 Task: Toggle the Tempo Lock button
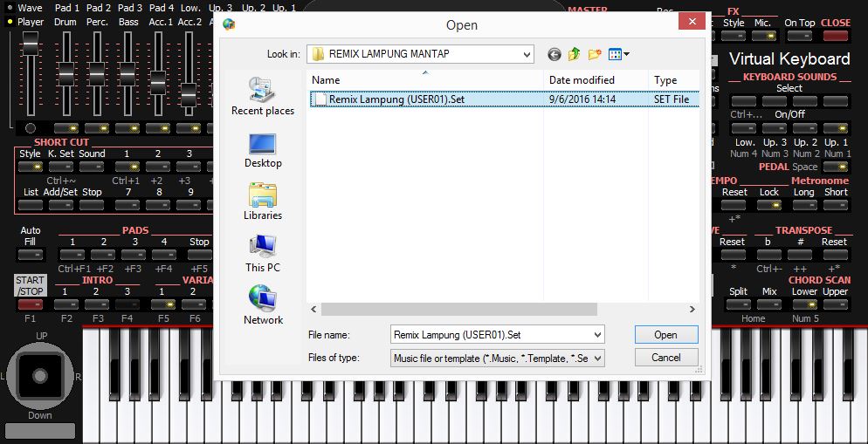pos(769,205)
